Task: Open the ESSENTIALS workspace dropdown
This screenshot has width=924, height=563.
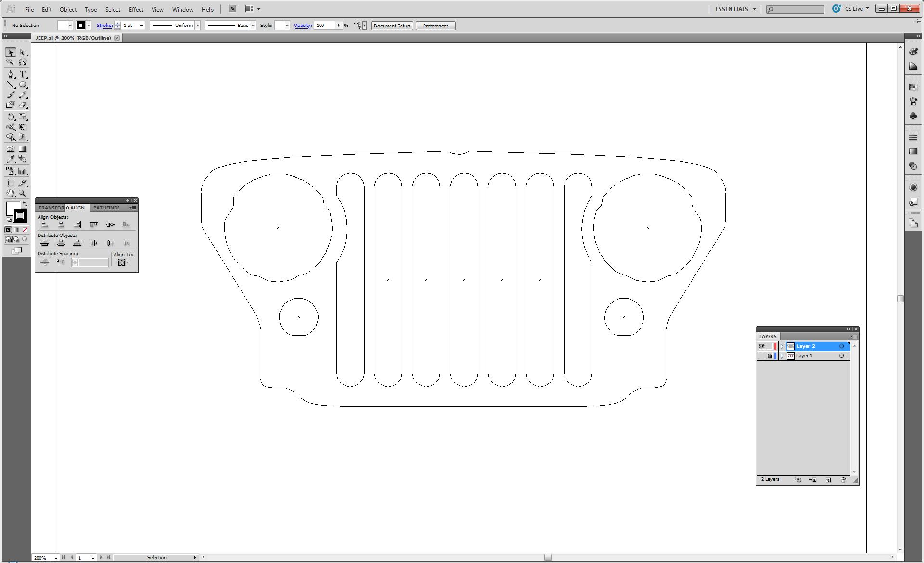Action: [735, 9]
